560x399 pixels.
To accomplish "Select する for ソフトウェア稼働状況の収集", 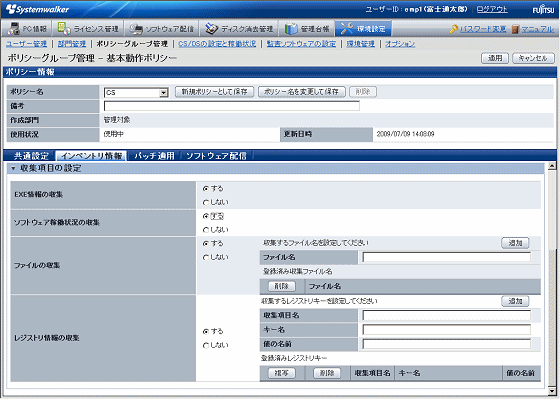I will pyautogui.click(x=205, y=216).
